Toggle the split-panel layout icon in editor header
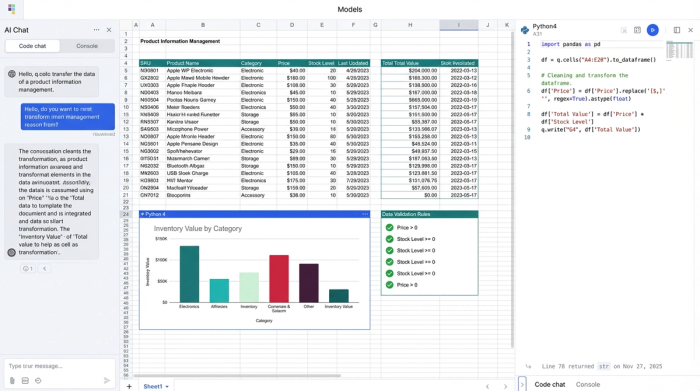 [677, 30]
